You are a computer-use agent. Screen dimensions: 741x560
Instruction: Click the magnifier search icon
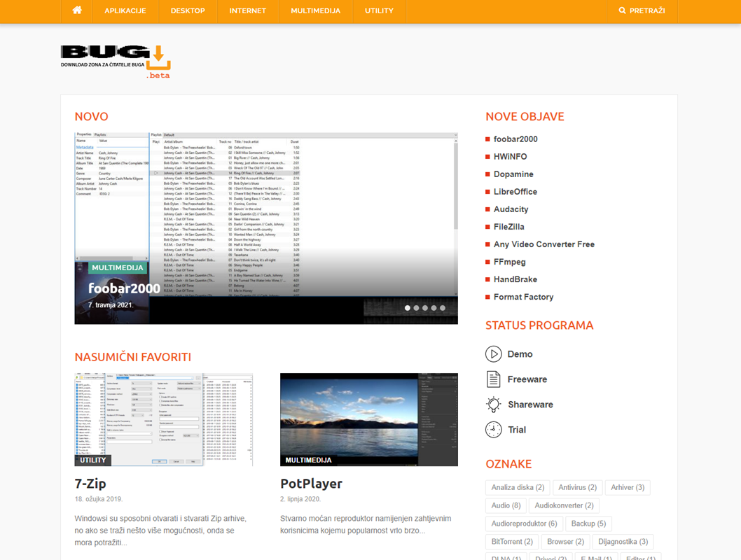click(623, 10)
